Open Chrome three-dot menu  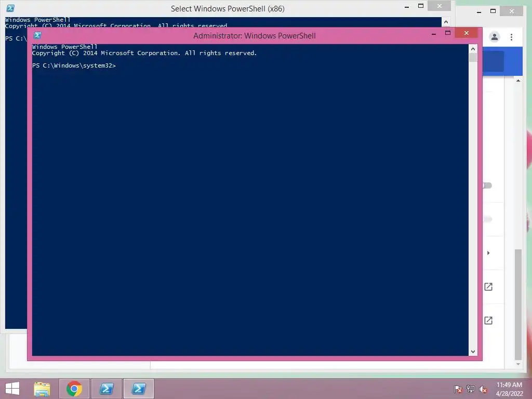coord(511,37)
